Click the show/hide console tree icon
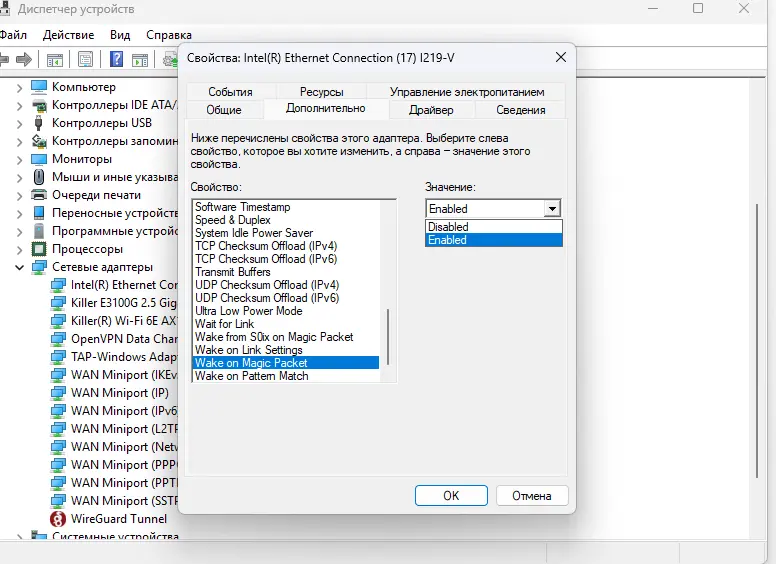 55,60
